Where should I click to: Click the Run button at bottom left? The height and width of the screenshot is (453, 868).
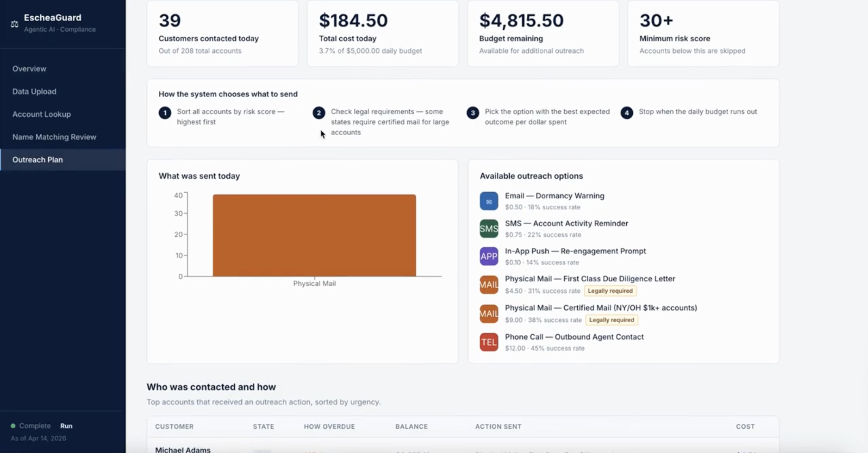tap(66, 426)
